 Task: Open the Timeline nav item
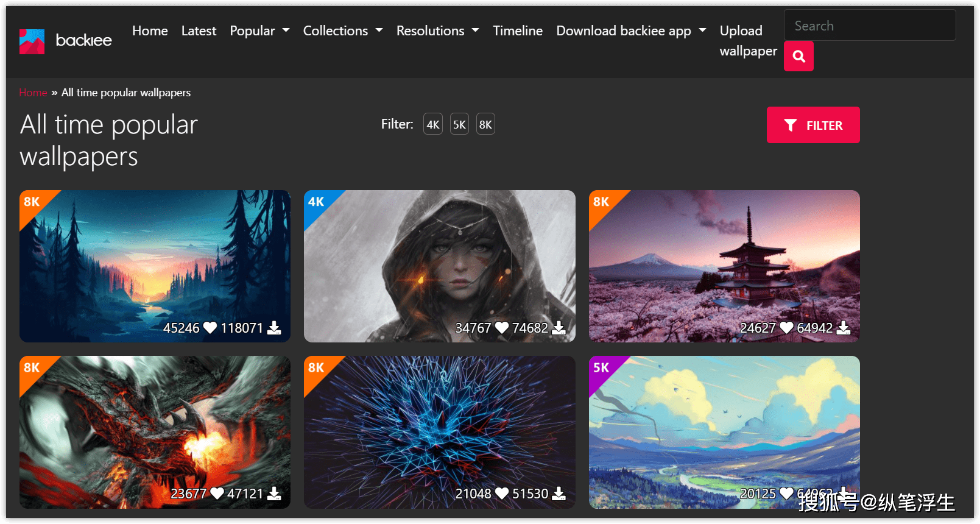(x=518, y=30)
